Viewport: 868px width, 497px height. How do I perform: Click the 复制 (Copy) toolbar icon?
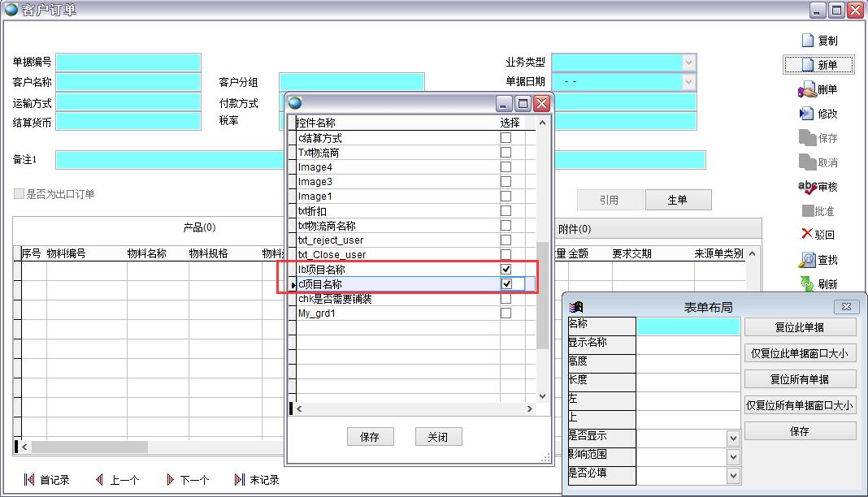click(808, 41)
